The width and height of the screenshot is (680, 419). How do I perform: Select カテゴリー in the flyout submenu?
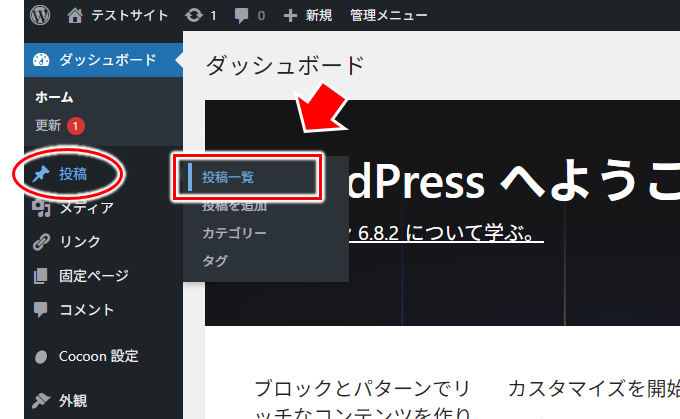pos(234,233)
